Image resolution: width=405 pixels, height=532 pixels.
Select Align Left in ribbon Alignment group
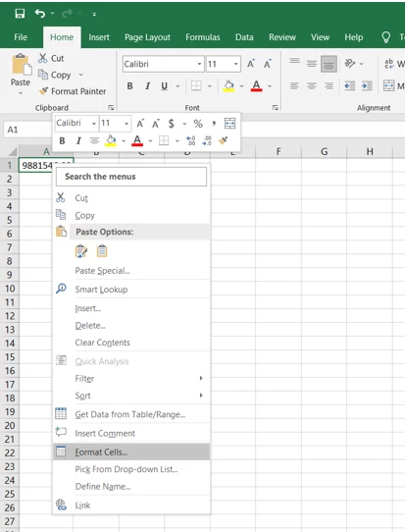[x=294, y=85]
